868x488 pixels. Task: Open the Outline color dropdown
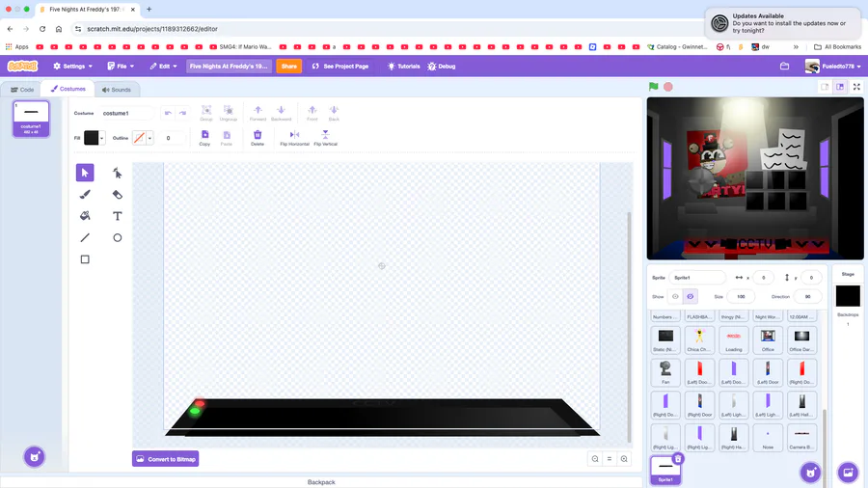149,138
